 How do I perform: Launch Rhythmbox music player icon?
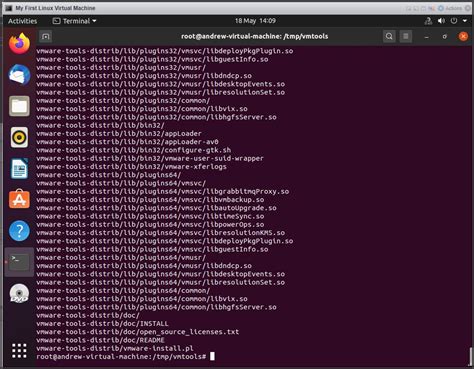click(19, 137)
